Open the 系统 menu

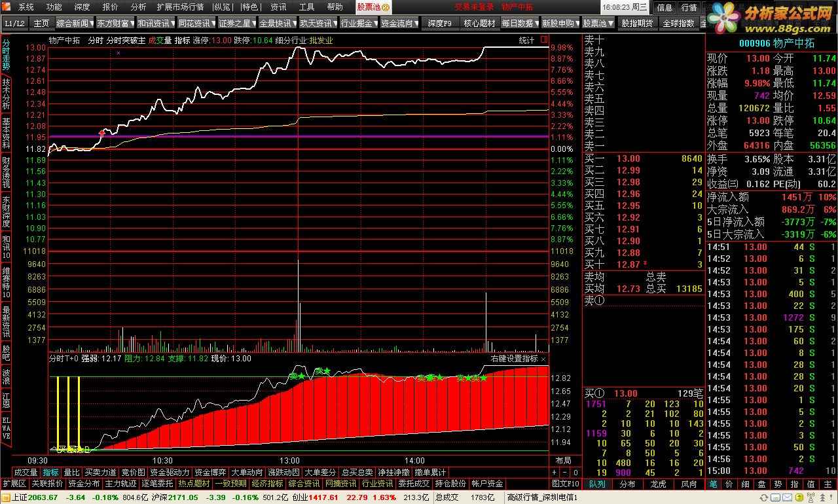(26, 7)
